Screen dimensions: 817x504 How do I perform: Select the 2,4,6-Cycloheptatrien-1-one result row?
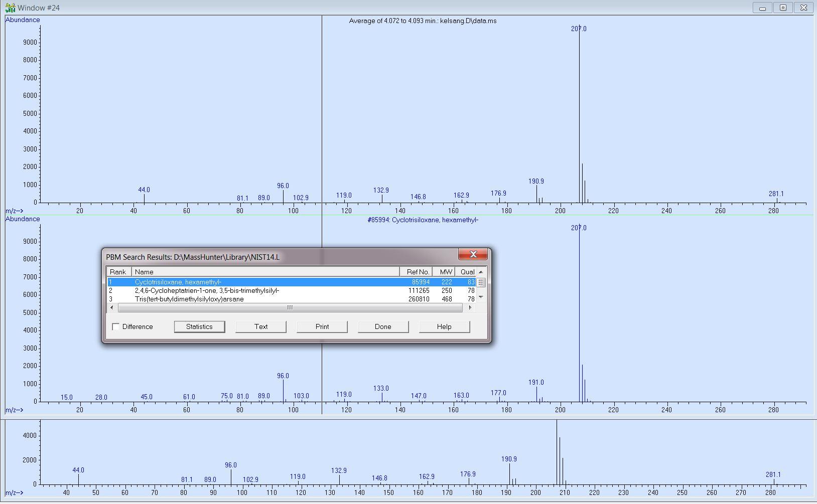click(x=251, y=290)
